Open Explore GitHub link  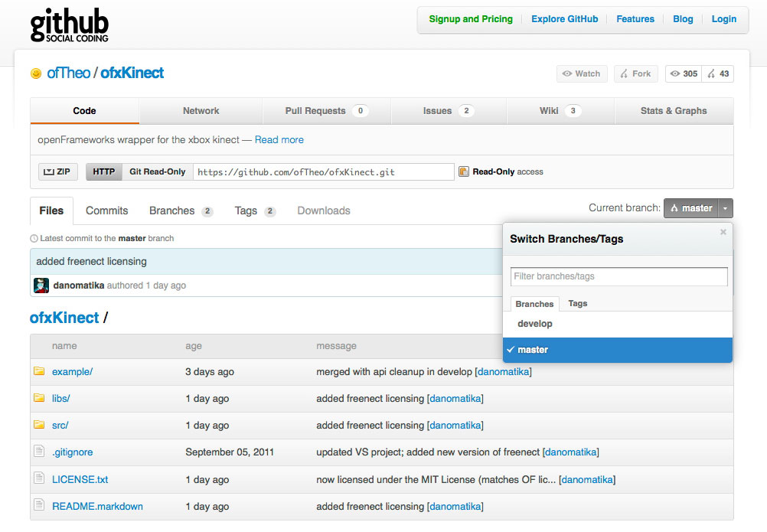(x=564, y=19)
